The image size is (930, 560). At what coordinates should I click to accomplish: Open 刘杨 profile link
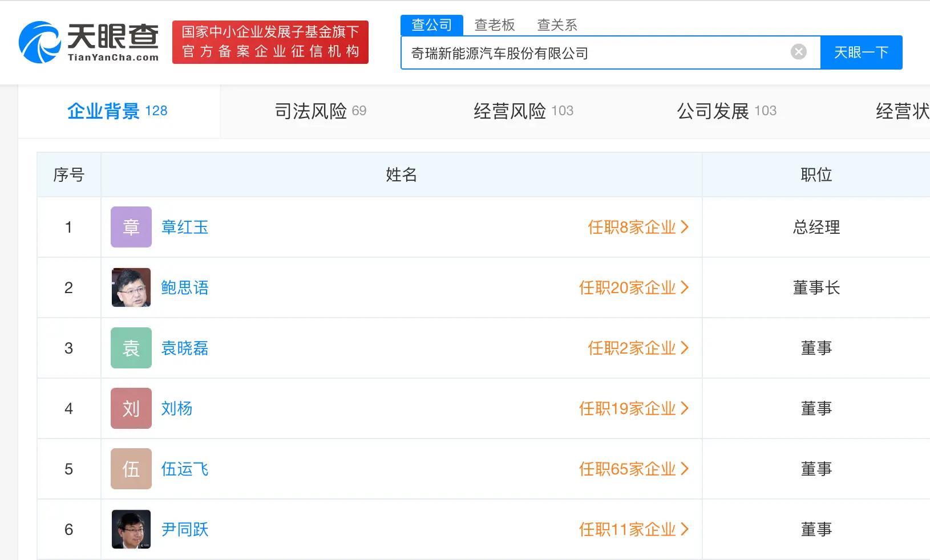(x=177, y=409)
